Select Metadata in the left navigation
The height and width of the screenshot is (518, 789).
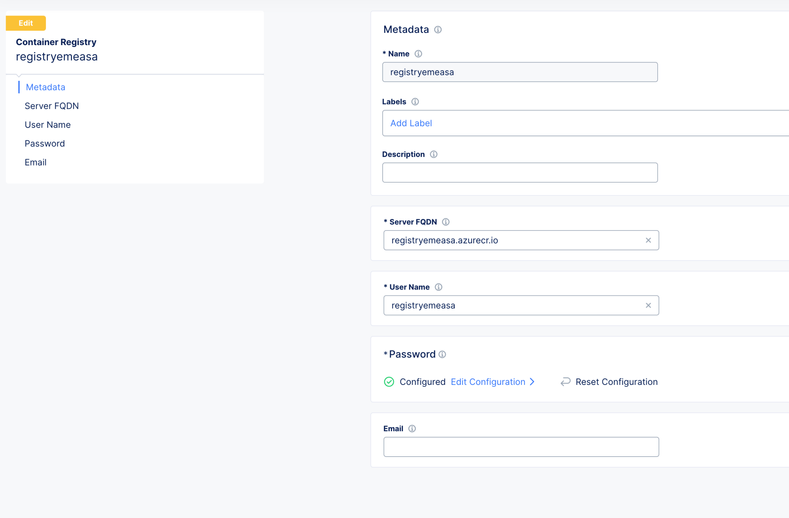45,87
